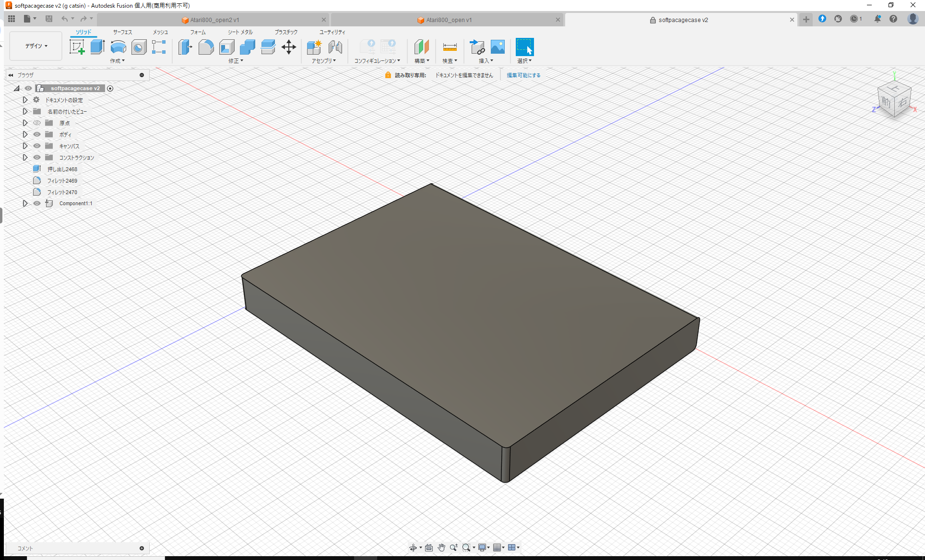Select the Extrude tool
Viewport: 925px width, 560px height.
[x=97, y=47]
